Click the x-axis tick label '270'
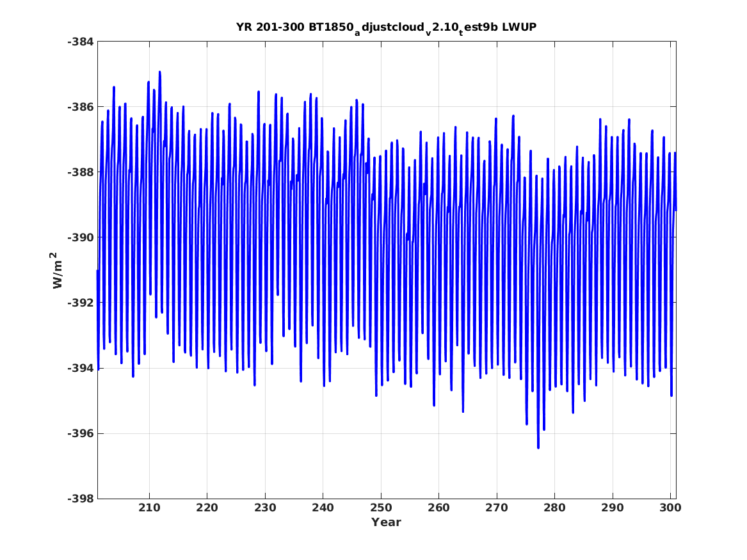The height and width of the screenshot is (560, 747). click(x=497, y=508)
